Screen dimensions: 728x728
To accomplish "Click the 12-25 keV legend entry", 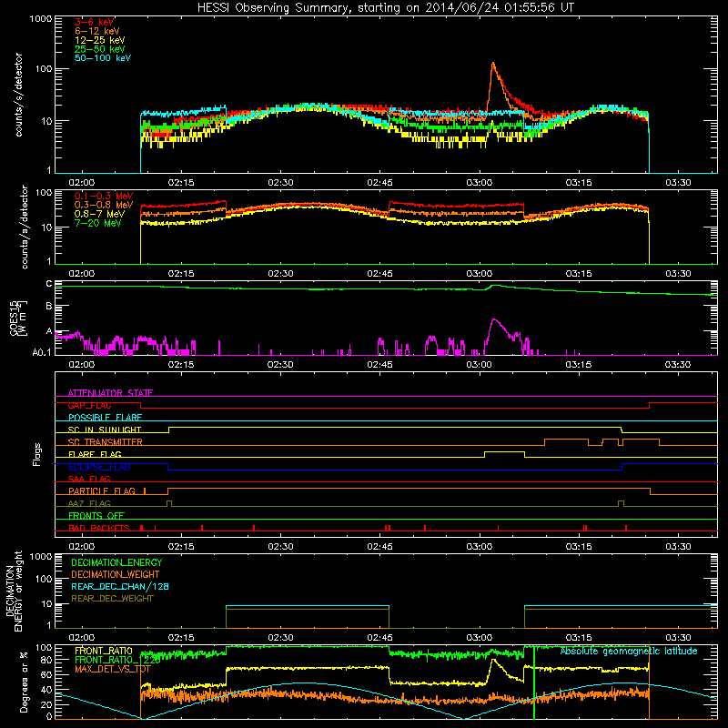I will (x=100, y=40).
